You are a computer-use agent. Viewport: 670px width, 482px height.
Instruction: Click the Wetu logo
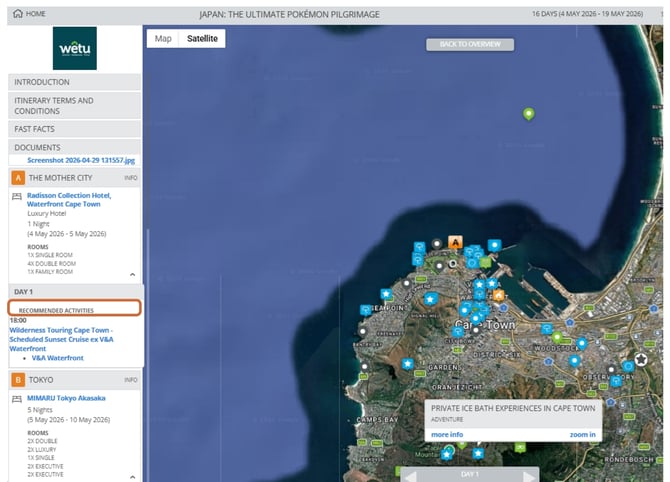tap(75, 48)
